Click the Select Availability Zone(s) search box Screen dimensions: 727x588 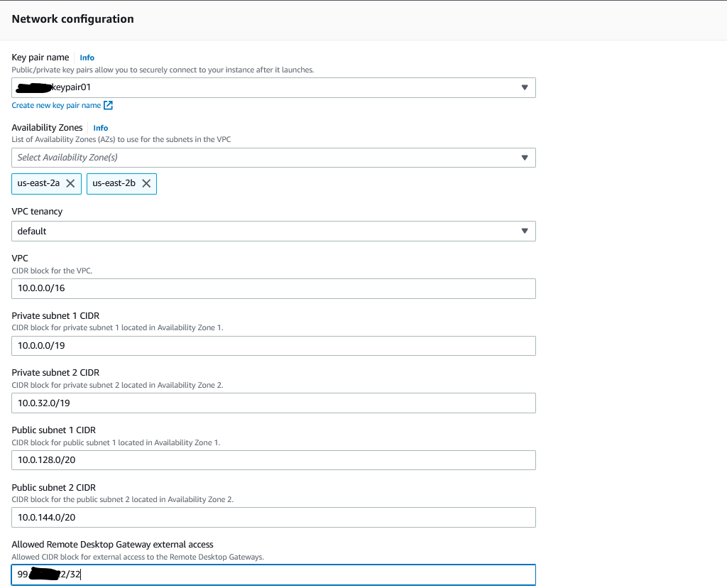pos(263,158)
